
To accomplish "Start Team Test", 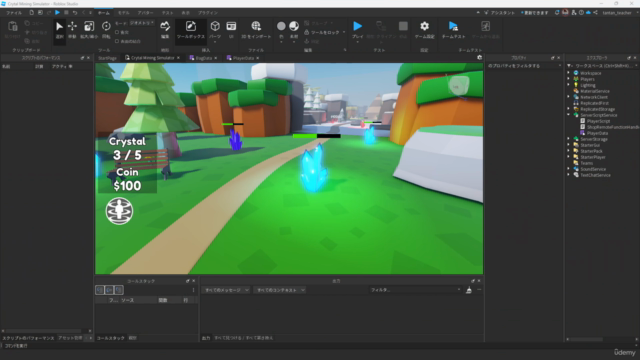I will coord(453,30).
